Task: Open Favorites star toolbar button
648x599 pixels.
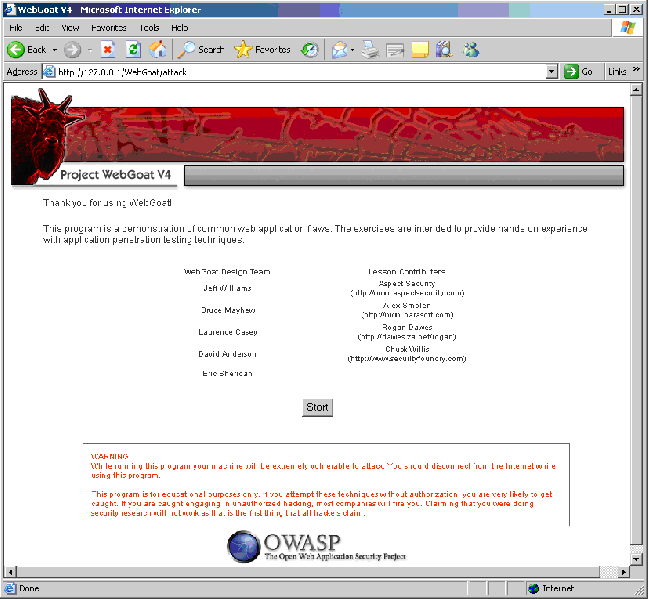Action: [262, 50]
